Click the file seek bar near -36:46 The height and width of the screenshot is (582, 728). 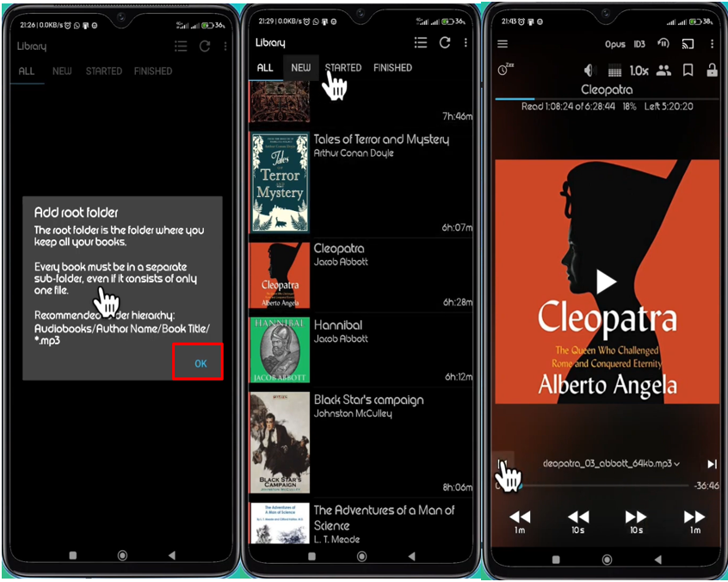tap(603, 486)
